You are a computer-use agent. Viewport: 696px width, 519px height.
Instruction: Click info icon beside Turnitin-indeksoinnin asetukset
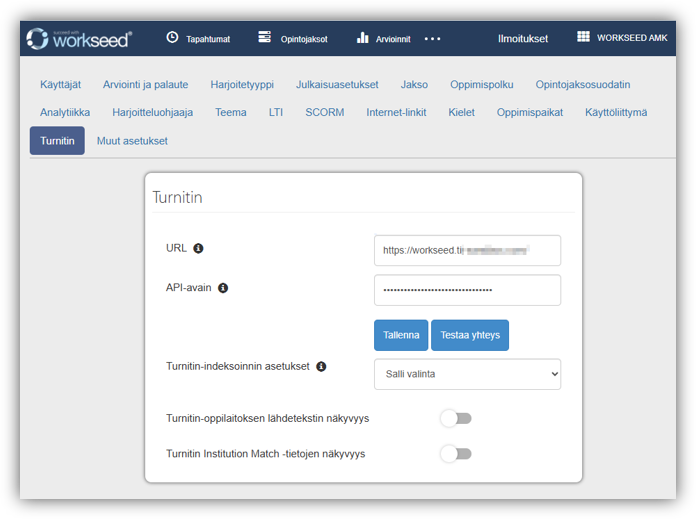click(x=321, y=367)
